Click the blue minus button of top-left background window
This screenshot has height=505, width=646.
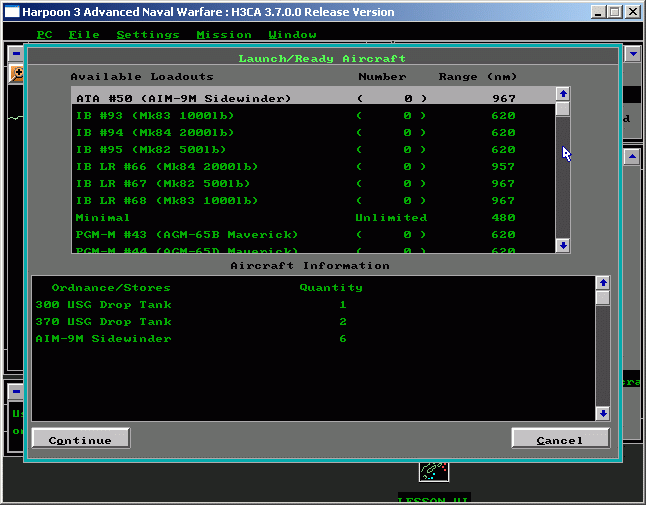coord(16,53)
